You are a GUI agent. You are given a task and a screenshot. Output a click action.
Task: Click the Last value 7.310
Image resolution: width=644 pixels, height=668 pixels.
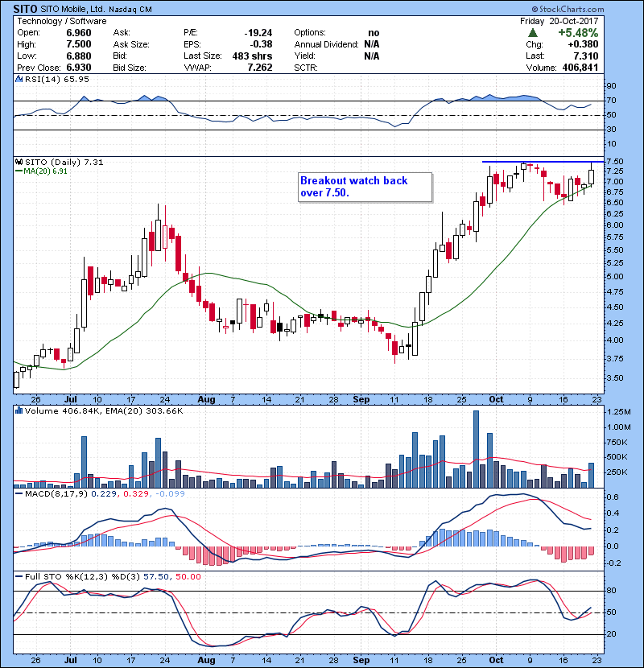586,56
